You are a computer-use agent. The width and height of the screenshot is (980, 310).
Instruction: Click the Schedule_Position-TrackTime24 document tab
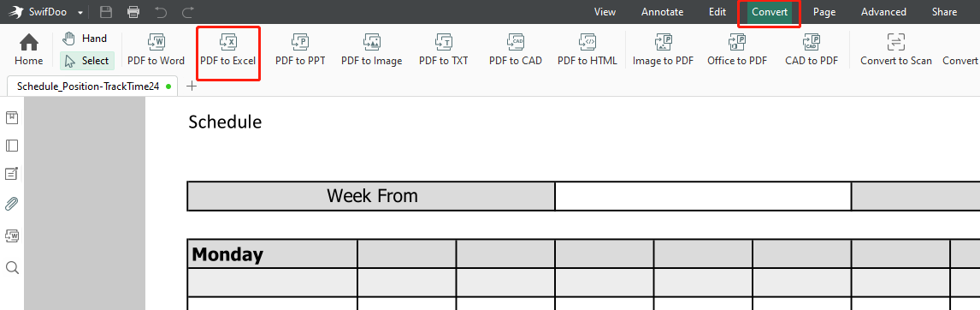tap(92, 86)
